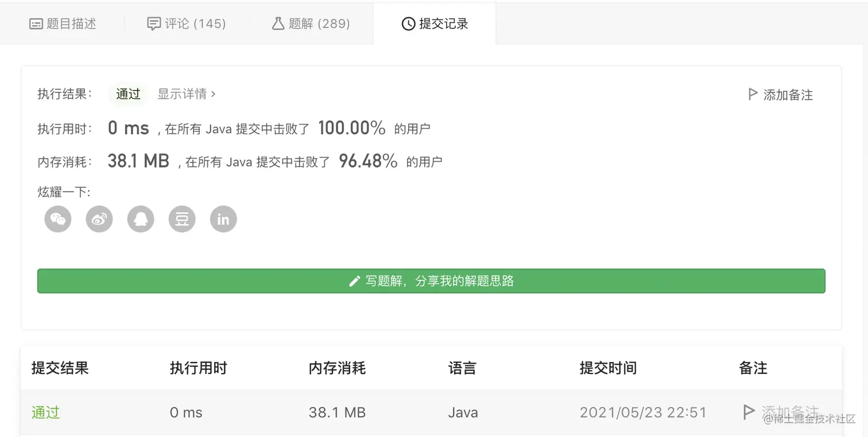Image resolution: width=868 pixels, height=437 pixels.
Task: Select the 提交记录 tab
Action: [x=435, y=24]
